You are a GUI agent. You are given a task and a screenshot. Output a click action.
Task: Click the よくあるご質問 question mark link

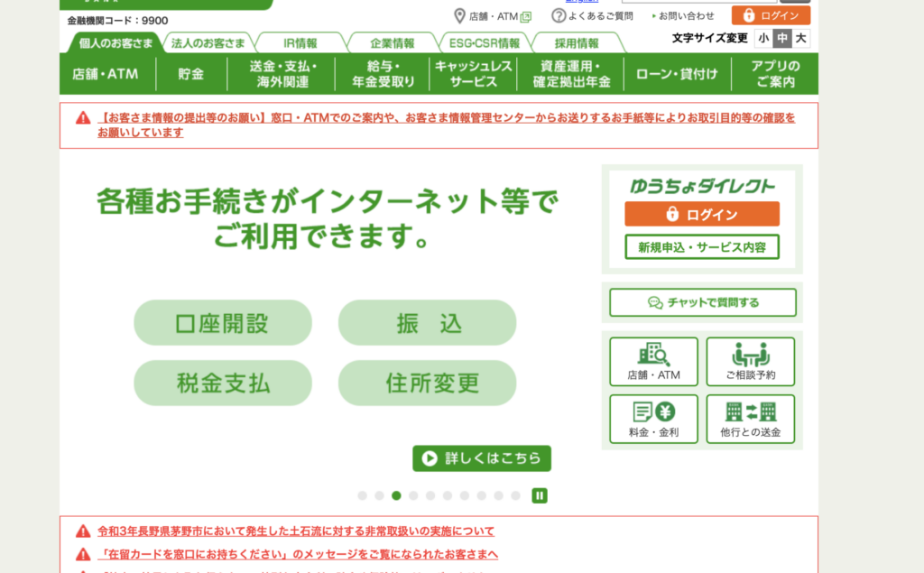click(592, 16)
